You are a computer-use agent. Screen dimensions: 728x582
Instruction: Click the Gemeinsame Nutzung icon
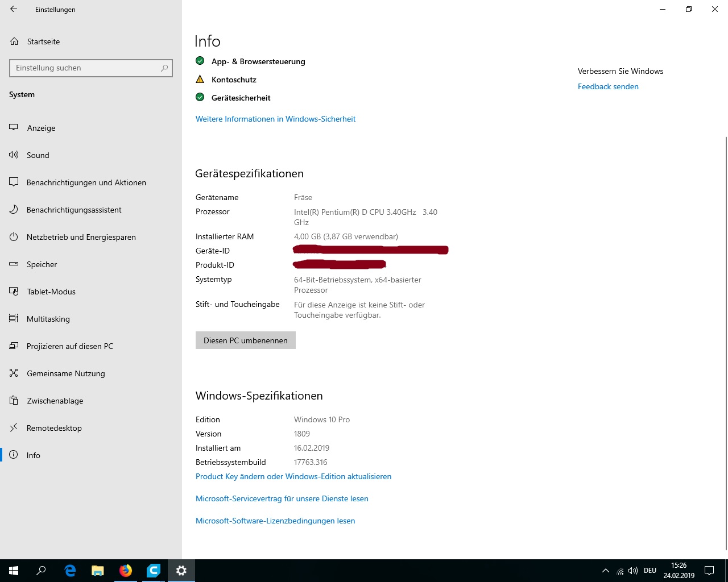[x=14, y=373]
